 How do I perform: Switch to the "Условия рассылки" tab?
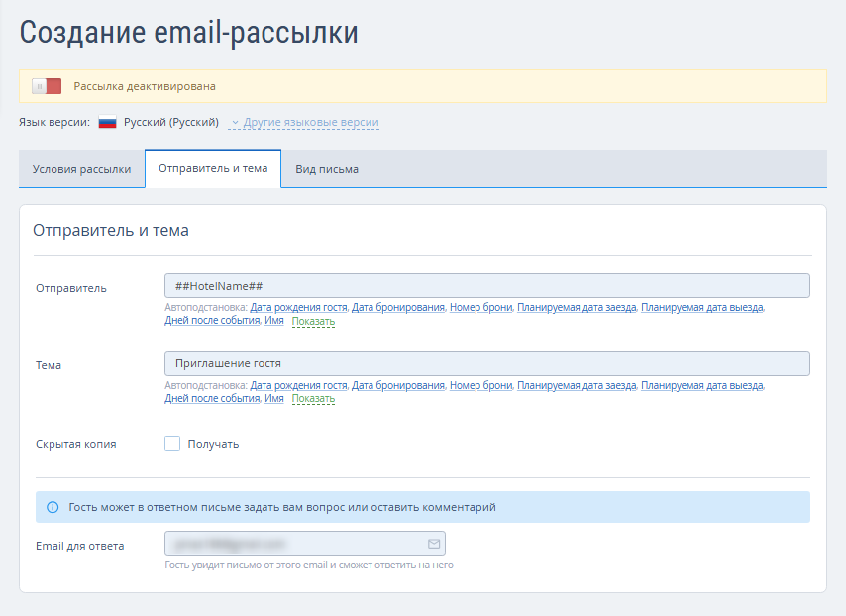81,169
